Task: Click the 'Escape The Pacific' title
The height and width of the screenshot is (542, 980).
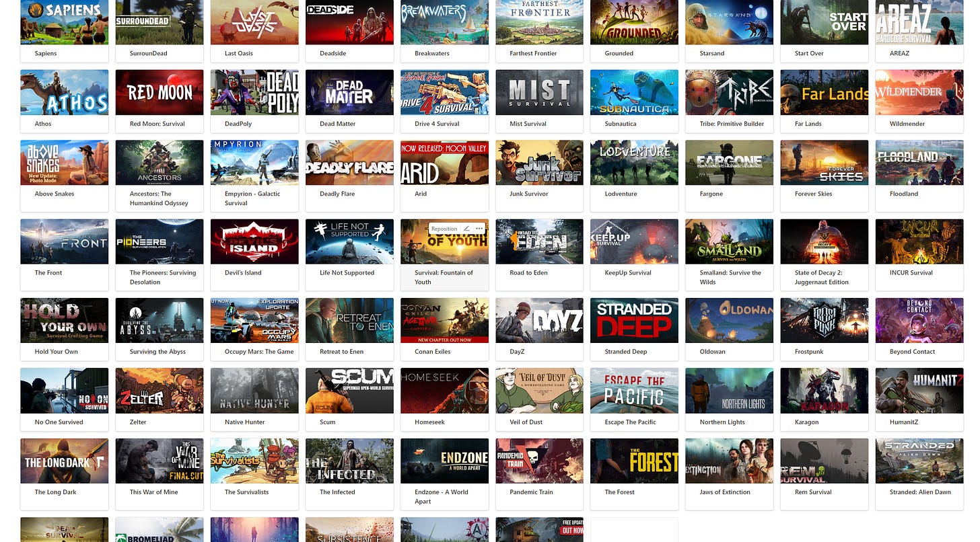Action: tap(631, 422)
